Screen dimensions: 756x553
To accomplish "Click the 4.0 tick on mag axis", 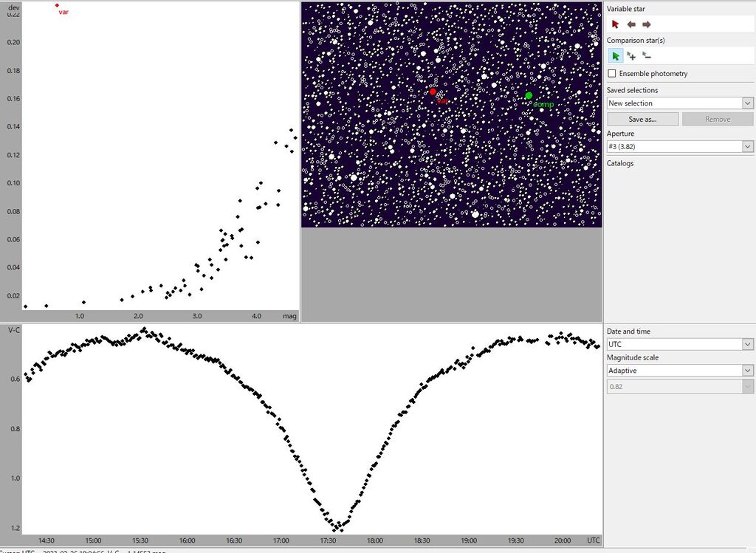I will (x=256, y=316).
